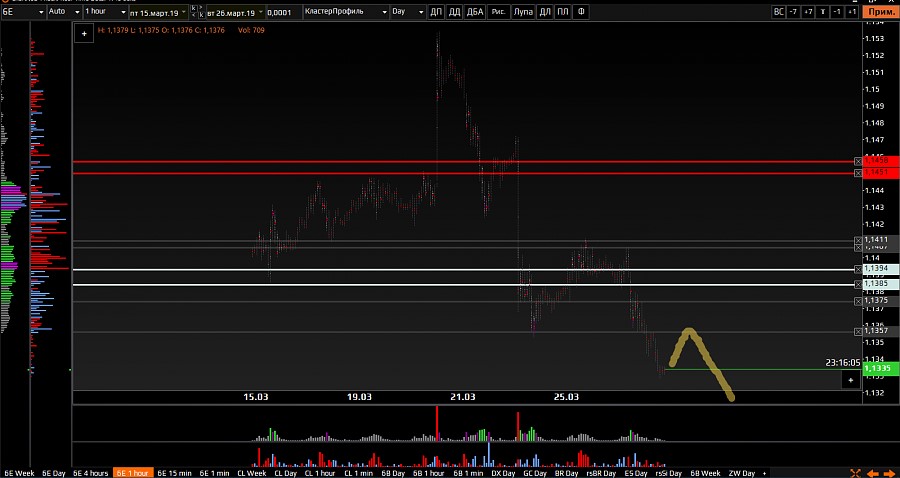Click the ДП toolbar button
900x478 pixels.
point(435,12)
